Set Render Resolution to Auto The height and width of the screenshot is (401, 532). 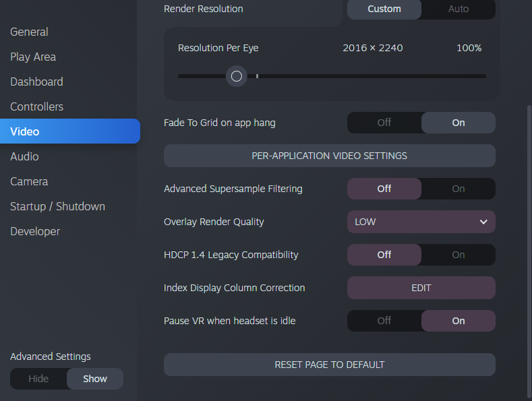(x=459, y=9)
